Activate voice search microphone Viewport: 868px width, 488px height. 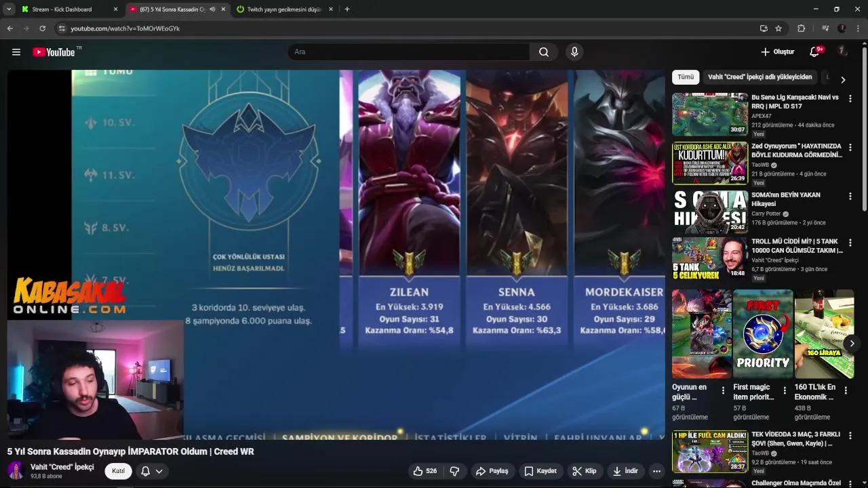[574, 52]
